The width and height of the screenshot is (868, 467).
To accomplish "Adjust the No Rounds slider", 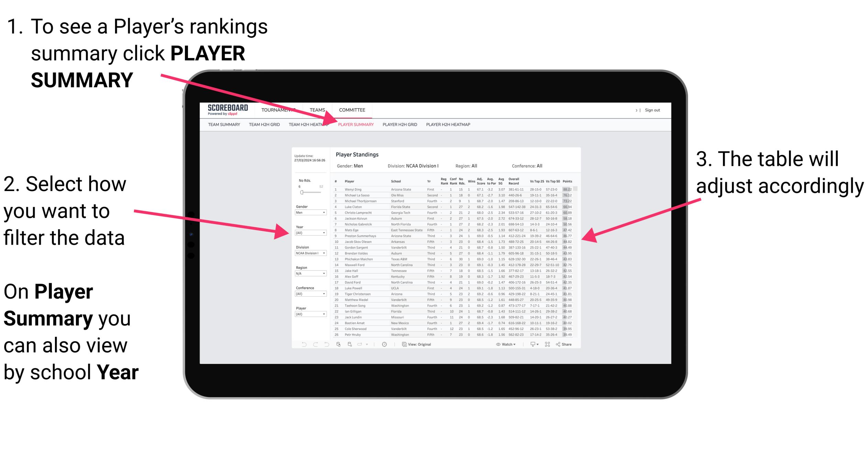I will [302, 192].
